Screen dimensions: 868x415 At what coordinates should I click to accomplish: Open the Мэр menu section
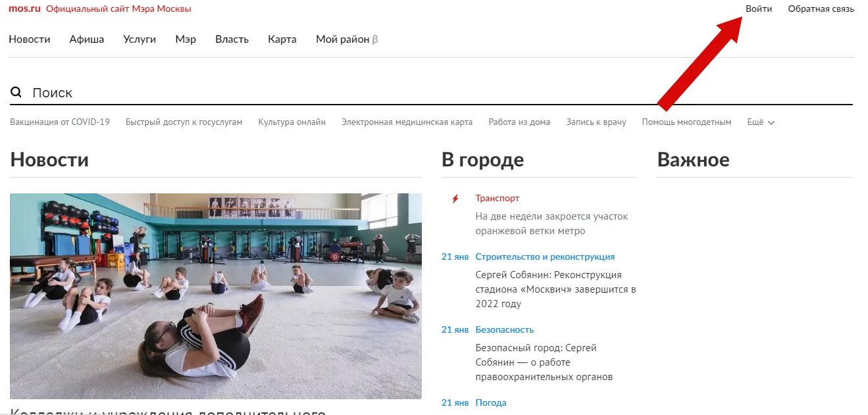pos(186,39)
